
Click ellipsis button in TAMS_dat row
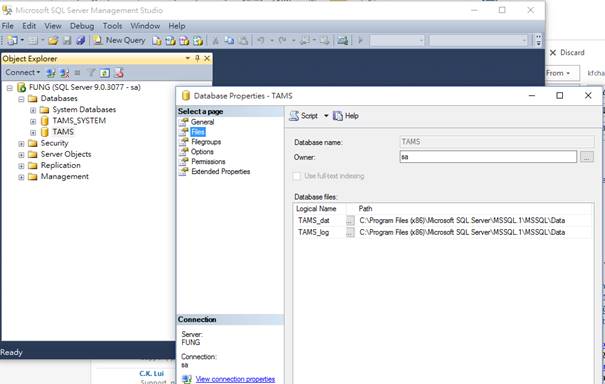pos(350,220)
